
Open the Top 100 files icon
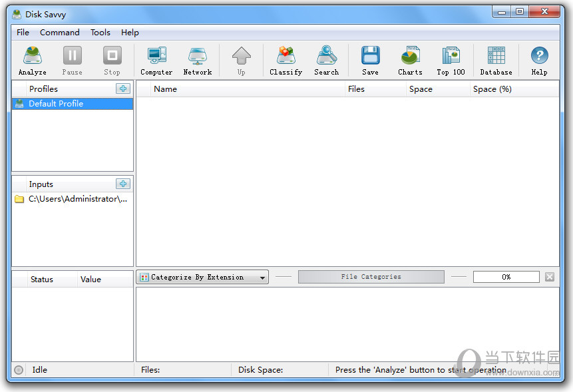(451, 60)
